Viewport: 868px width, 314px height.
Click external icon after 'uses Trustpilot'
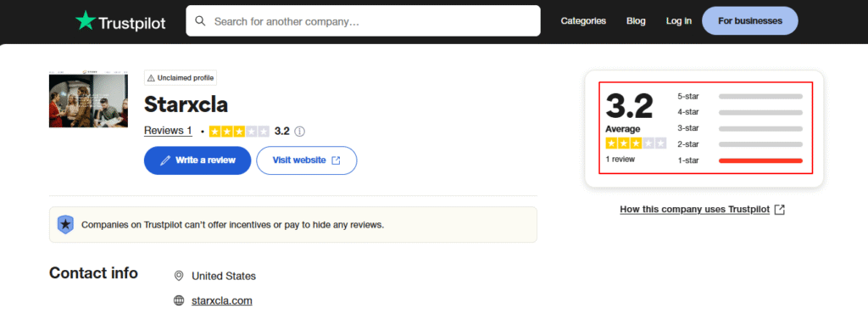point(780,210)
